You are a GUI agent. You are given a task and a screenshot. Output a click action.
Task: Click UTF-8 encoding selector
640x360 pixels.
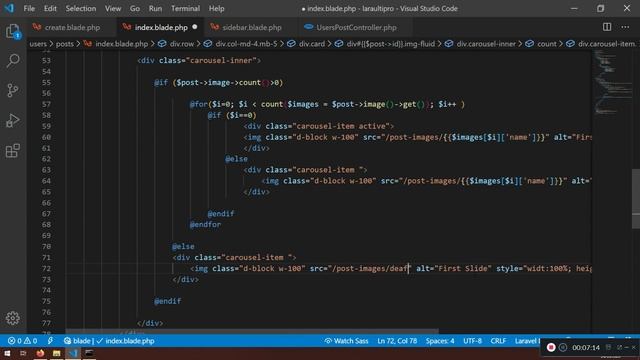coord(472,341)
